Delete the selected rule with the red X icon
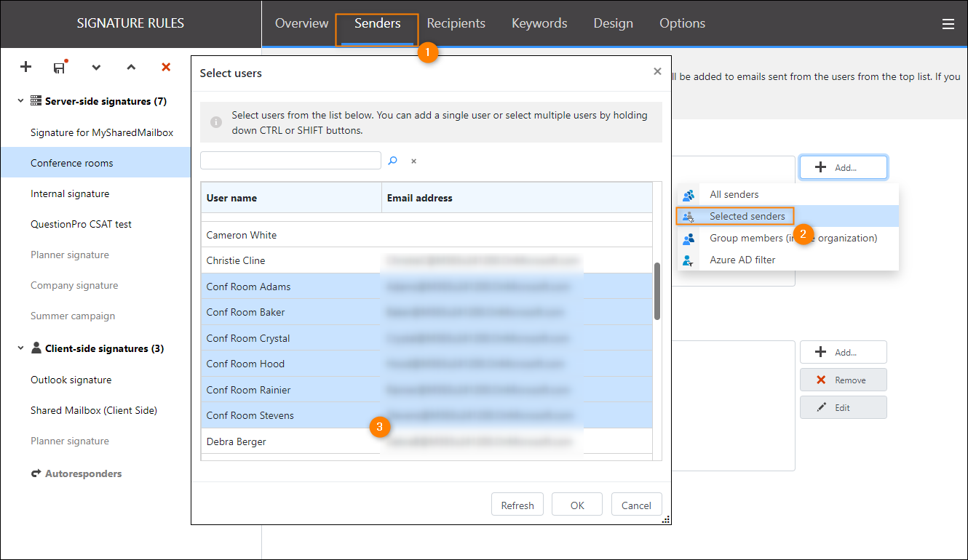The image size is (968, 560). click(165, 67)
